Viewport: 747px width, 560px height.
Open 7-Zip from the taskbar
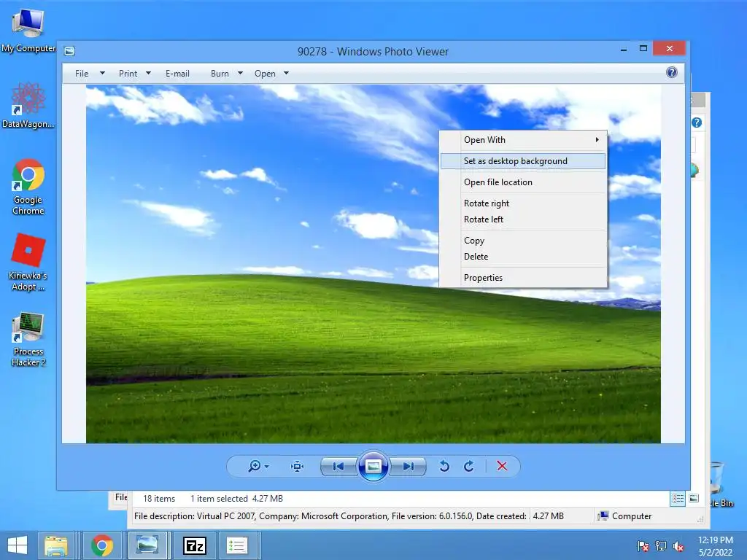194,545
